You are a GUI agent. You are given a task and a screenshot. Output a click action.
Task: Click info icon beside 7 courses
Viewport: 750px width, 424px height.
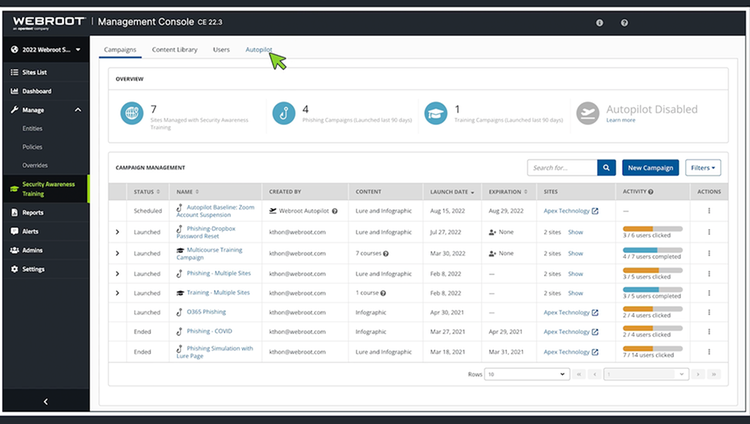pos(386,253)
